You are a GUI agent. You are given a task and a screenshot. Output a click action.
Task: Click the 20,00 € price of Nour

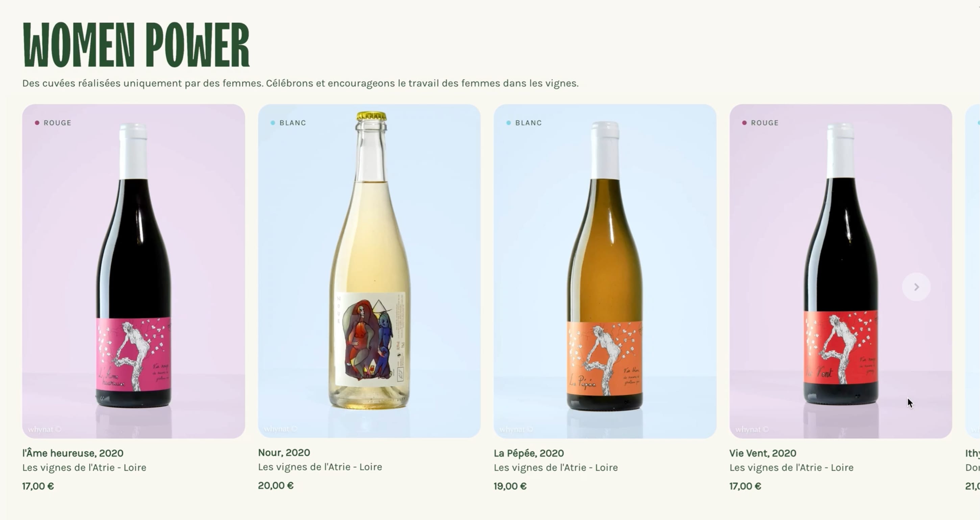point(276,486)
